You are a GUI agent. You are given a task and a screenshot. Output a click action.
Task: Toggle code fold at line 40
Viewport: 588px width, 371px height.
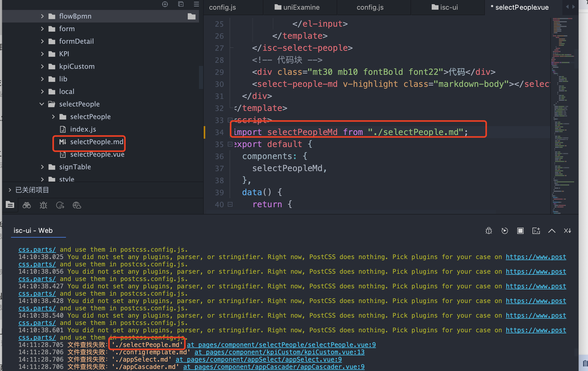coord(230,204)
